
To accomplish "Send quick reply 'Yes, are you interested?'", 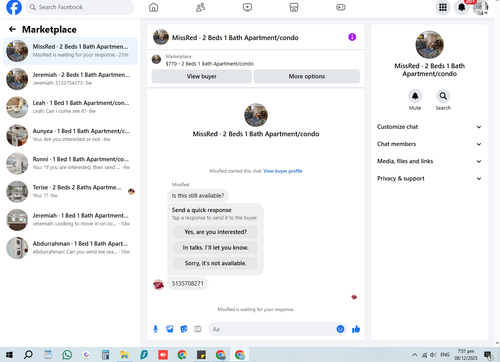I will tap(216, 232).
